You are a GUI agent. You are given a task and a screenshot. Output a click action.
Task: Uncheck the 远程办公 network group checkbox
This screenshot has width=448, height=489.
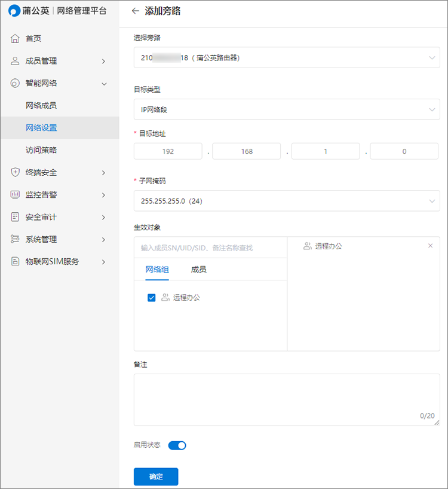click(151, 298)
